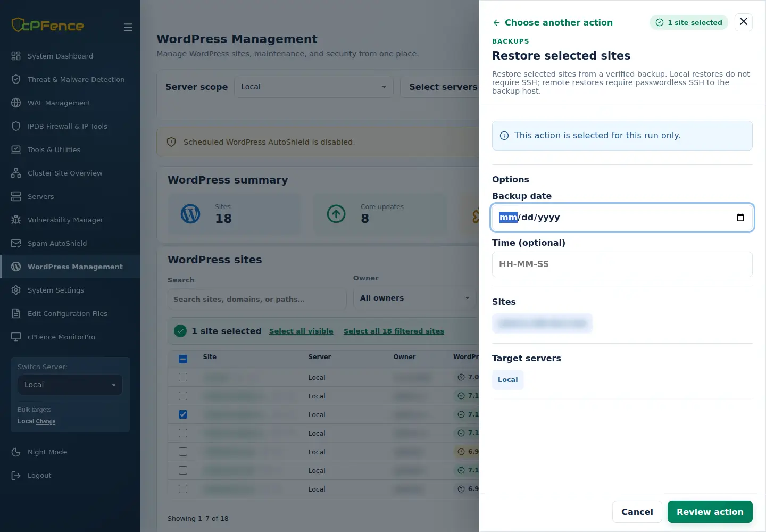The width and height of the screenshot is (766, 532).
Task: Click the WordPress Management sidebar icon
Action: (x=16, y=267)
